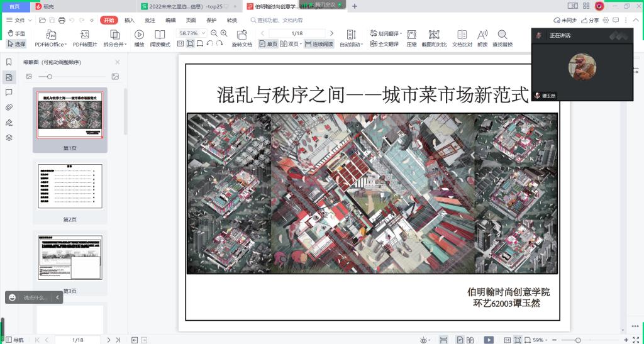This screenshot has height=344, width=644.
Task: Open the PDF转图片 tool
Action: (85, 35)
